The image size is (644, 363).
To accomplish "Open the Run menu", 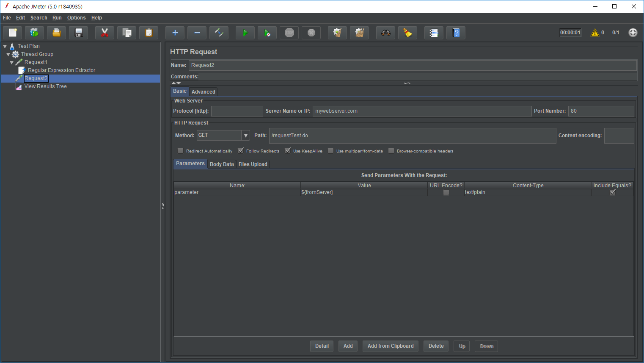I will point(57,18).
